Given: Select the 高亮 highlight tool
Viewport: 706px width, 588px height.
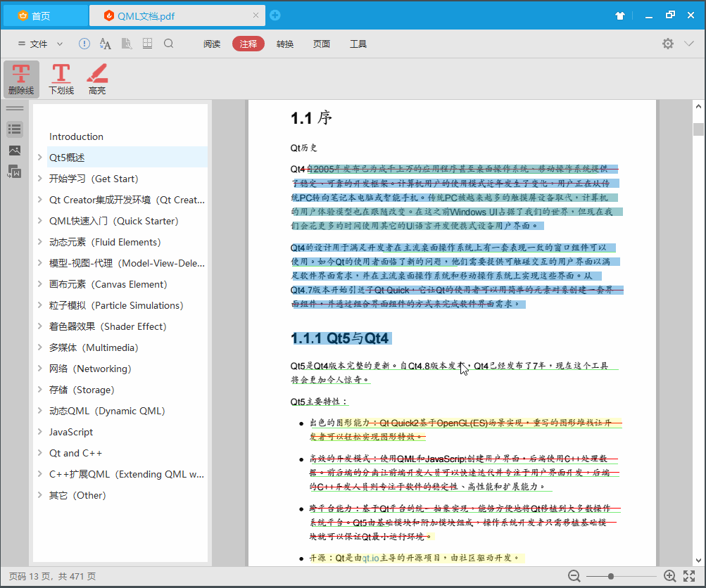Looking at the screenshot, I should point(97,79).
